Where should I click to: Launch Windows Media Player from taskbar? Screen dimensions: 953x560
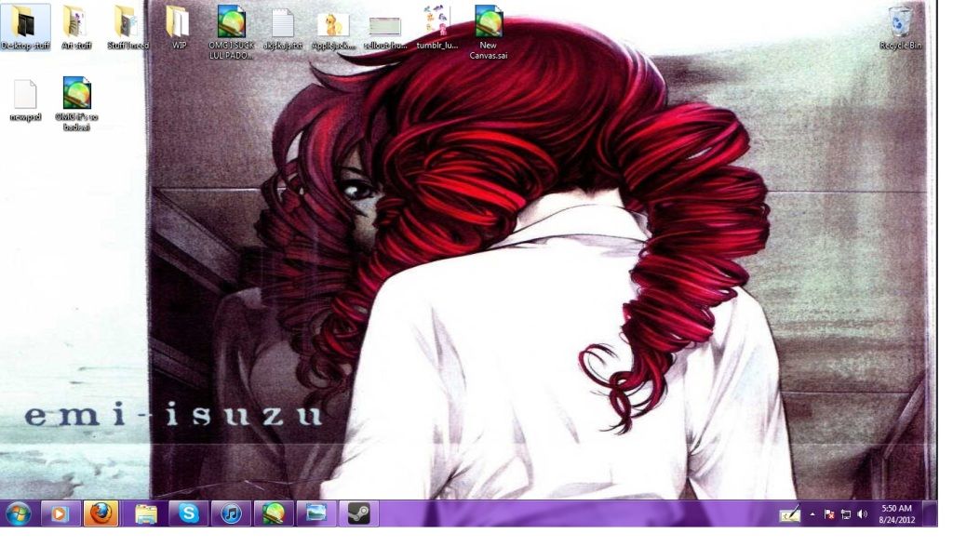pos(60,514)
